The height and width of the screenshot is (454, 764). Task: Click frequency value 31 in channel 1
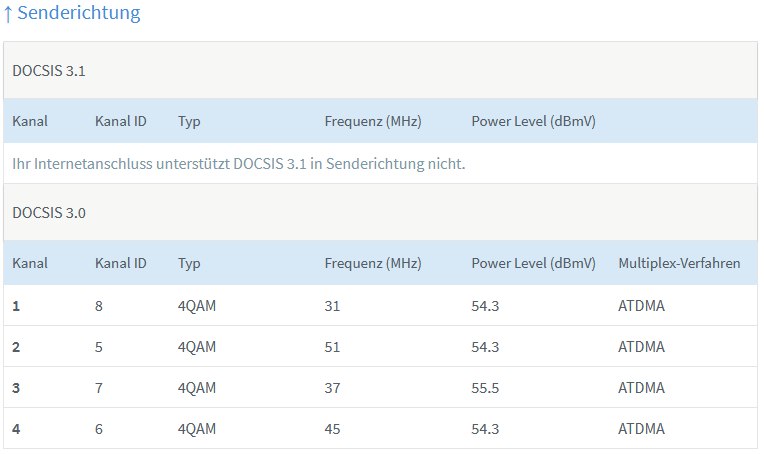pyautogui.click(x=332, y=306)
